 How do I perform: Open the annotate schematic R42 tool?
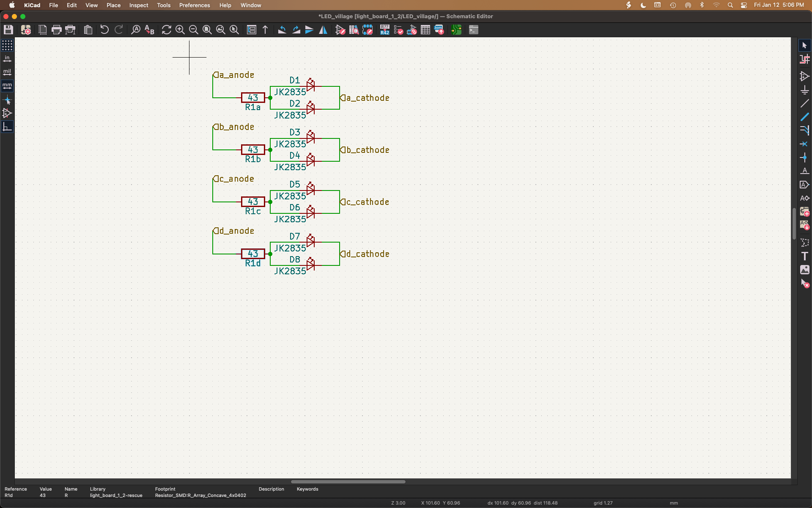[x=384, y=30]
